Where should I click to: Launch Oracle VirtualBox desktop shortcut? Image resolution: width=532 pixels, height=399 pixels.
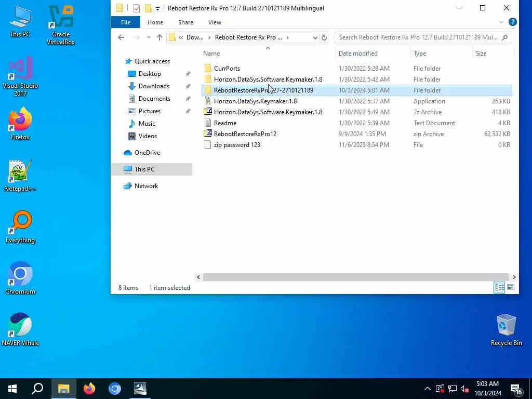pos(61,25)
